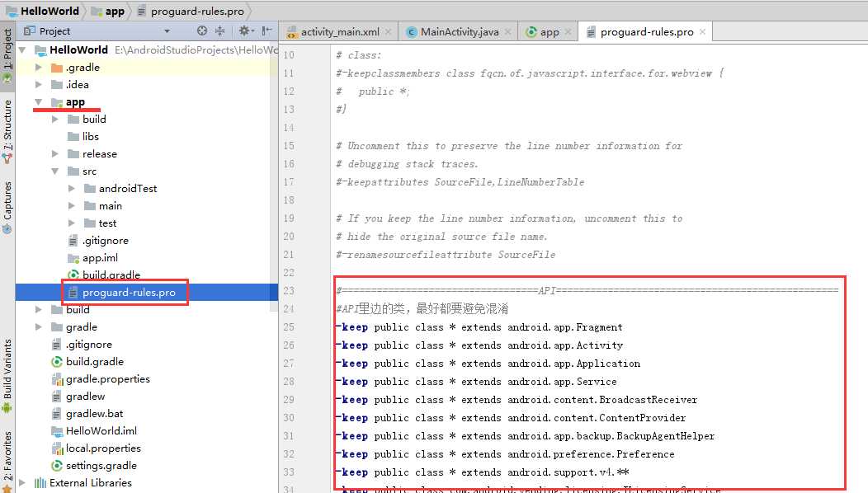868x493 pixels.
Task: Click the collapse all icon in Project panel
Action: 219,31
